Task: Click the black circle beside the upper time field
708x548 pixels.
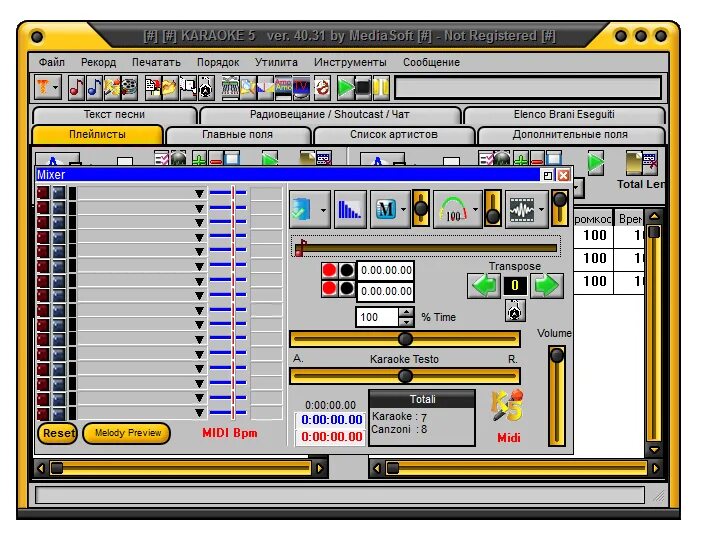Action: [347, 270]
